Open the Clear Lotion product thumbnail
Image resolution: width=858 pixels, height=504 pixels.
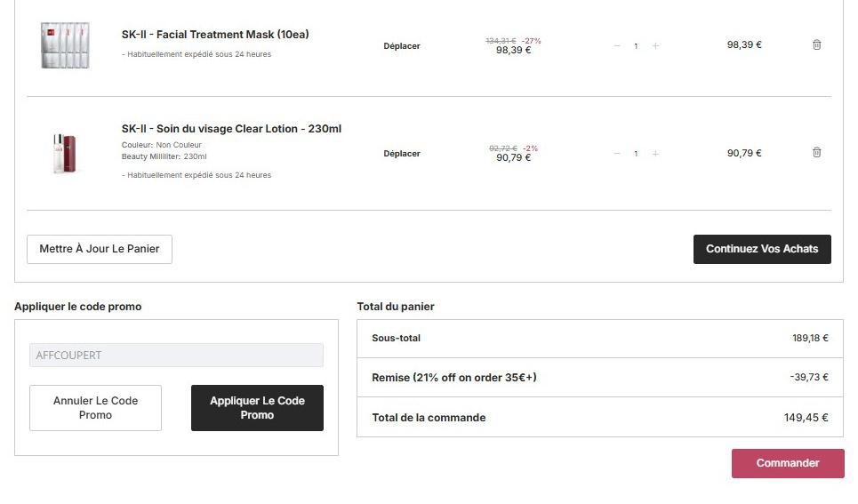(x=65, y=154)
